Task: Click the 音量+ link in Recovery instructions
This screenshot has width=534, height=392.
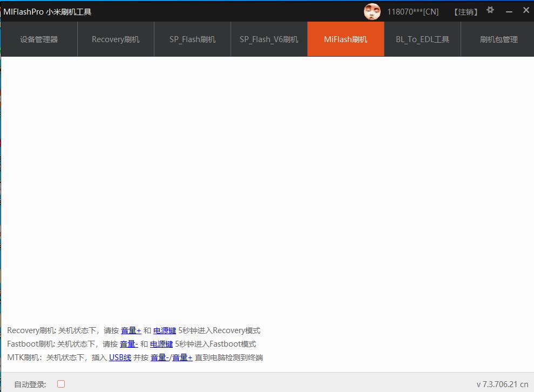Action: pos(131,330)
